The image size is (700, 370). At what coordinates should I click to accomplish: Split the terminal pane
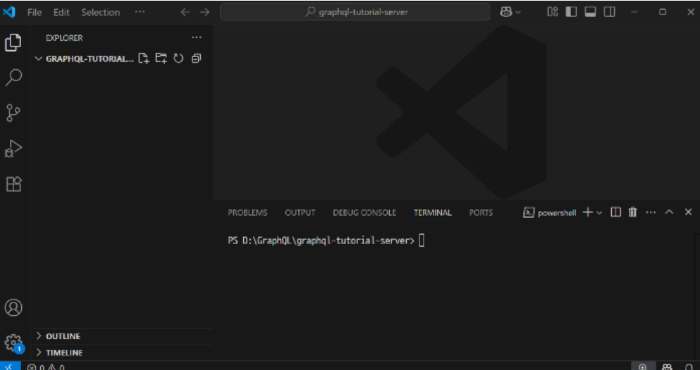point(616,212)
